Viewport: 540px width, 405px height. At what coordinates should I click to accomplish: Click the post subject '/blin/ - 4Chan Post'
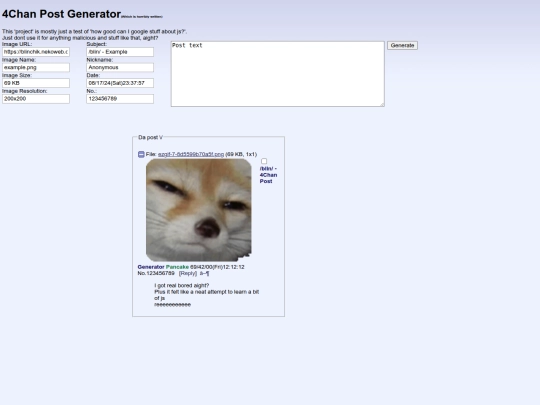point(268,175)
